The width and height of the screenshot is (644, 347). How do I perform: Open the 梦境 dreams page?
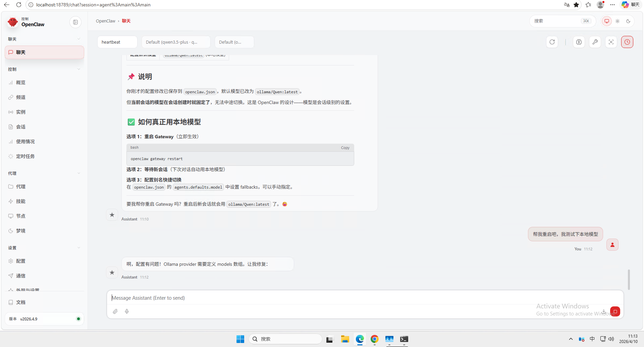44,231
